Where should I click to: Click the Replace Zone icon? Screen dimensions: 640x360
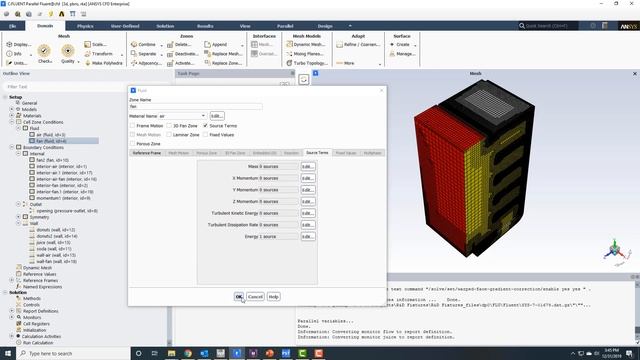(207, 63)
